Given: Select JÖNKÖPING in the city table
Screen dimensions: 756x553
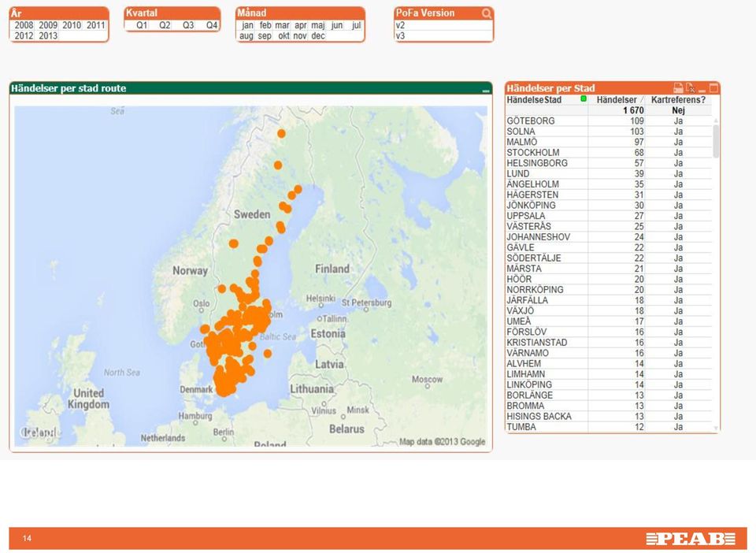Looking at the screenshot, I should pos(531,206).
